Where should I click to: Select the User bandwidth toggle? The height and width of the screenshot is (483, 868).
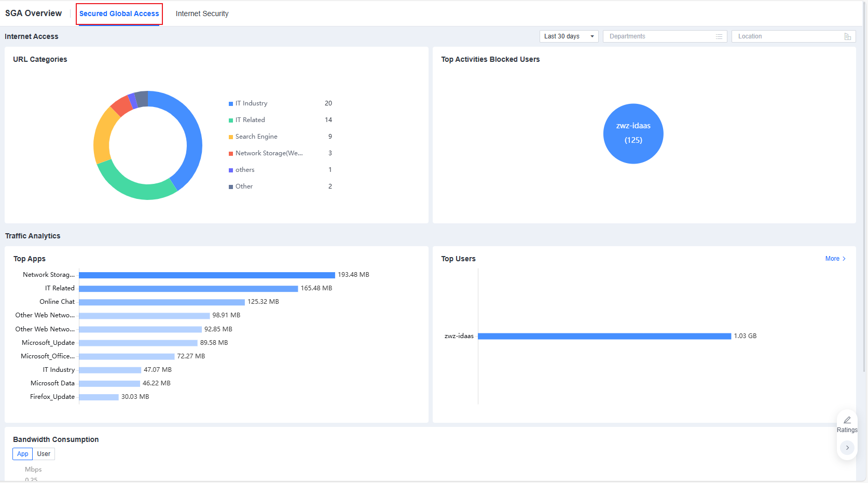coord(44,454)
